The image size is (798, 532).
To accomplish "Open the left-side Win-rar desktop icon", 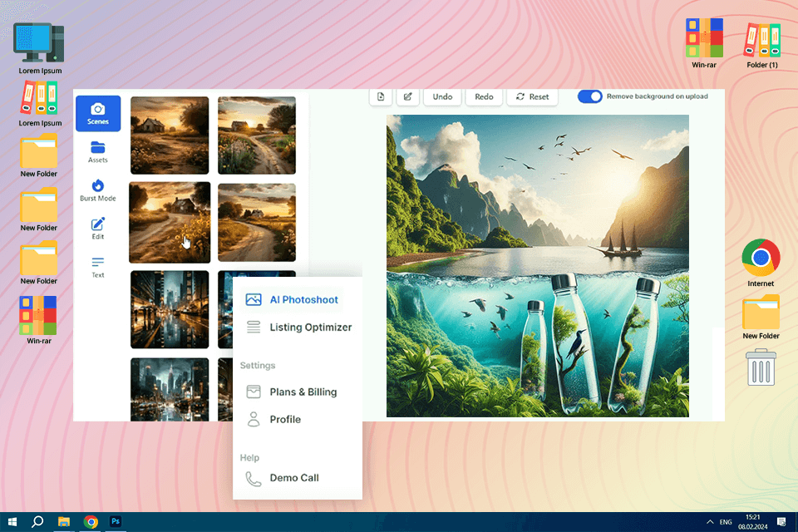I will pos(39,320).
